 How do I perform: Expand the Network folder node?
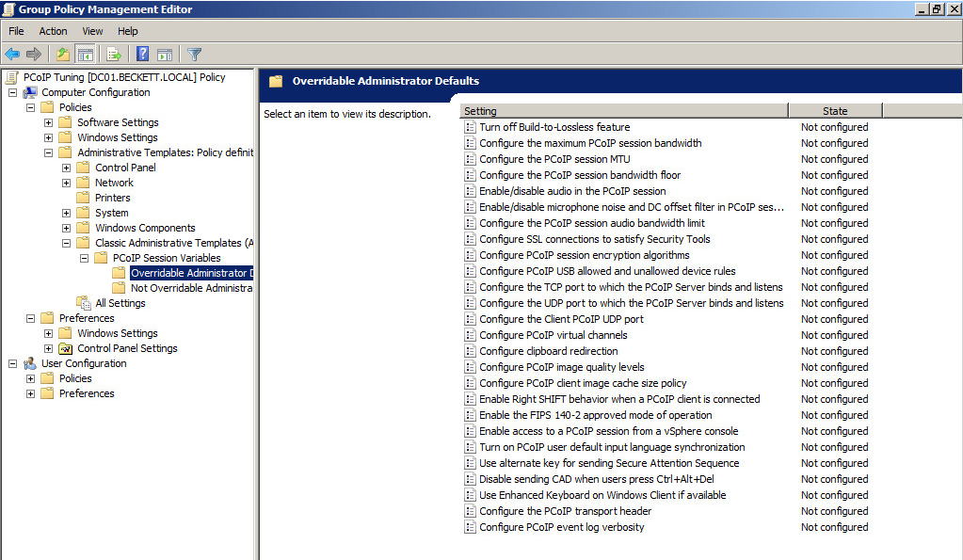point(67,183)
